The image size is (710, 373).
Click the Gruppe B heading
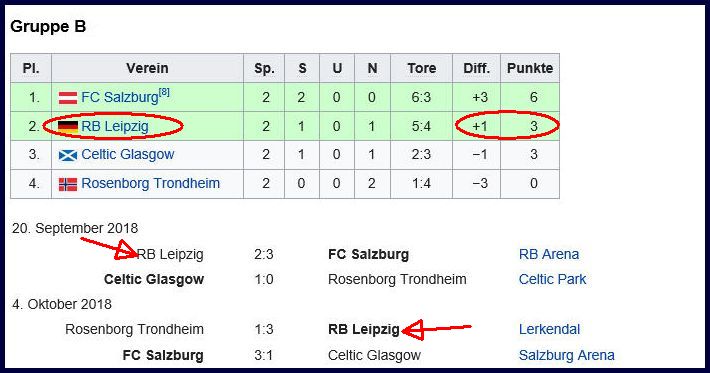pyautogui.click(x=48, y=26)
